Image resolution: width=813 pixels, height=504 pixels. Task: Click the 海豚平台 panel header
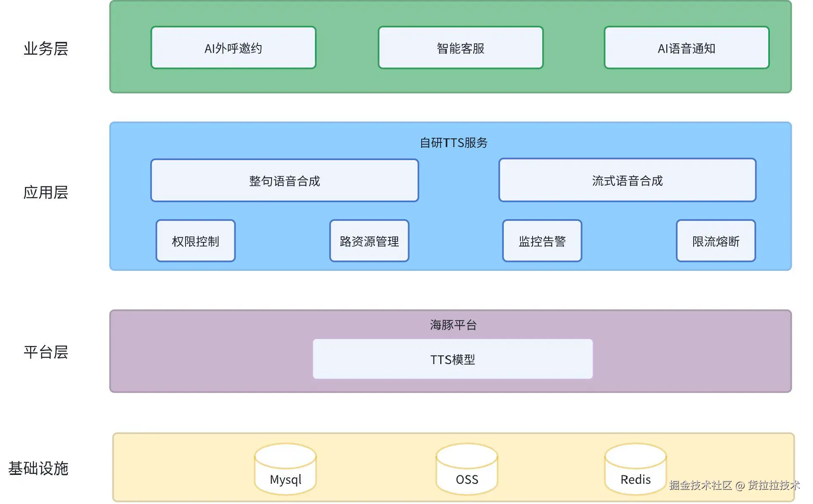click(452, 324)
